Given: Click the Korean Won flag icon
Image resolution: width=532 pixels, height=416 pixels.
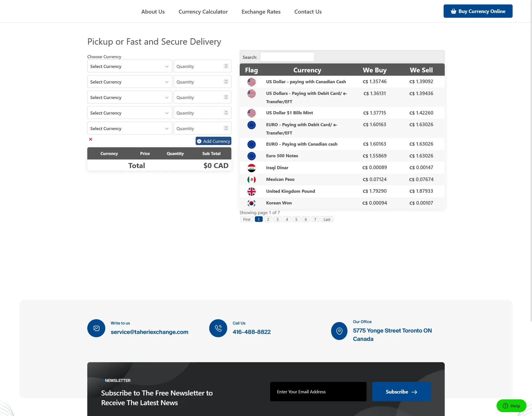Looking at the screenshot, I should click(251, 203).
